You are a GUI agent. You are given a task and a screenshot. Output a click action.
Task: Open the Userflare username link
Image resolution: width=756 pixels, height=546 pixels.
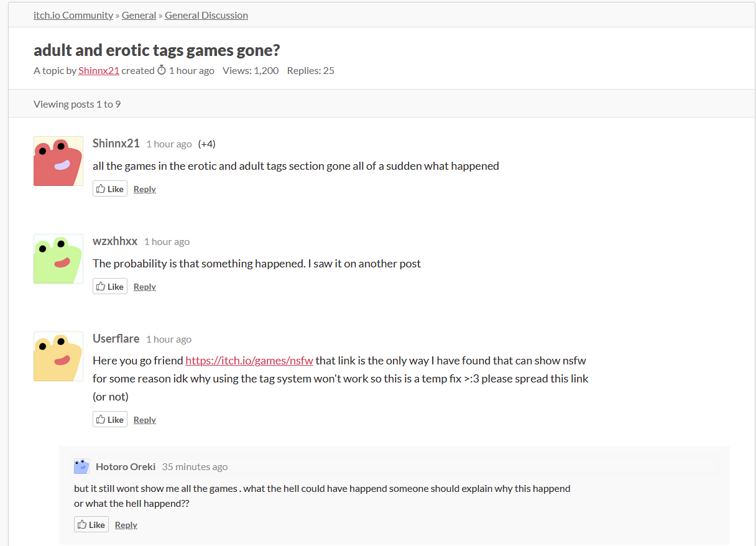116,338
